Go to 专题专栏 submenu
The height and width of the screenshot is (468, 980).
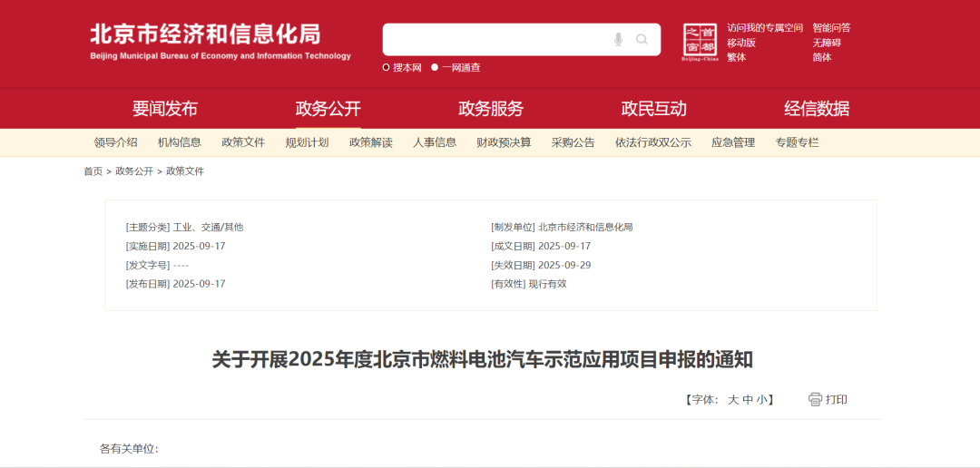pos(797,142)
